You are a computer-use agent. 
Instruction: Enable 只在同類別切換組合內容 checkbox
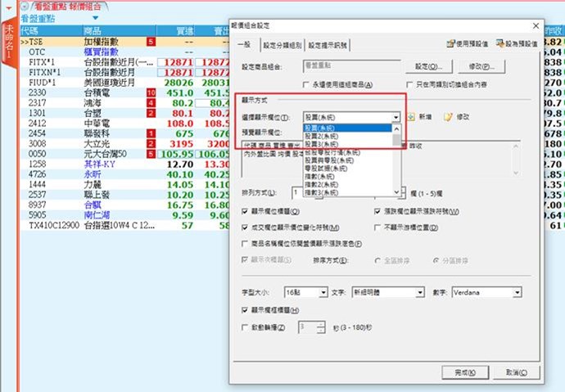coord(409,84)
